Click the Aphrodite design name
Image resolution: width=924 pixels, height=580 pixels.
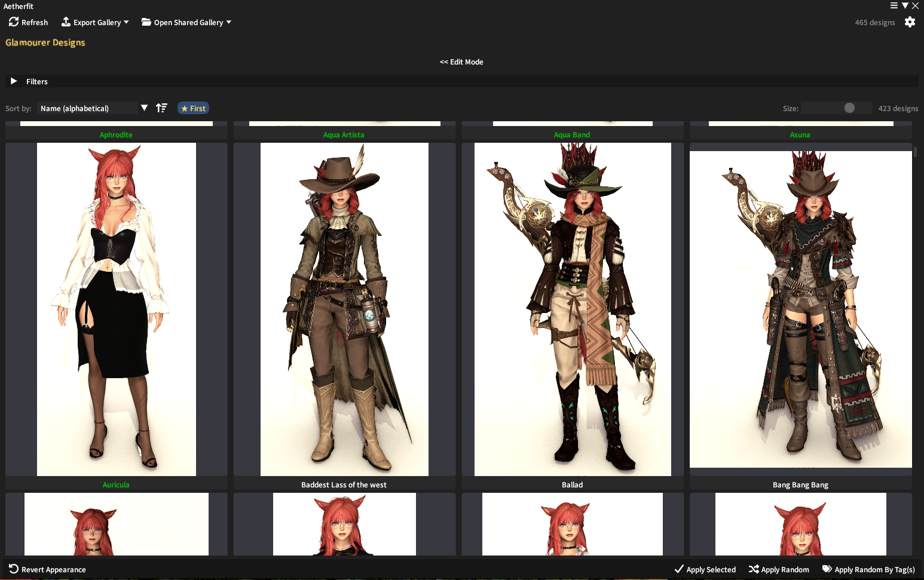tap(116, 134)
